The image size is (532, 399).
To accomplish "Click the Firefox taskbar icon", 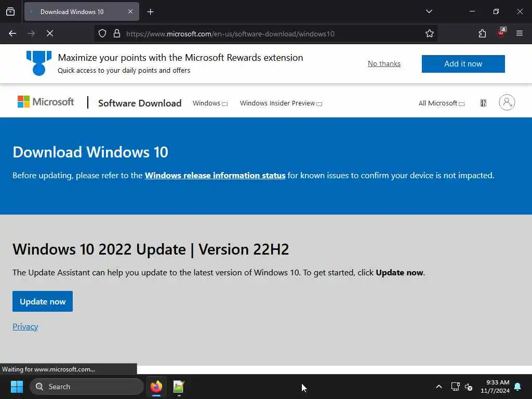I will [x=156, y=387].
